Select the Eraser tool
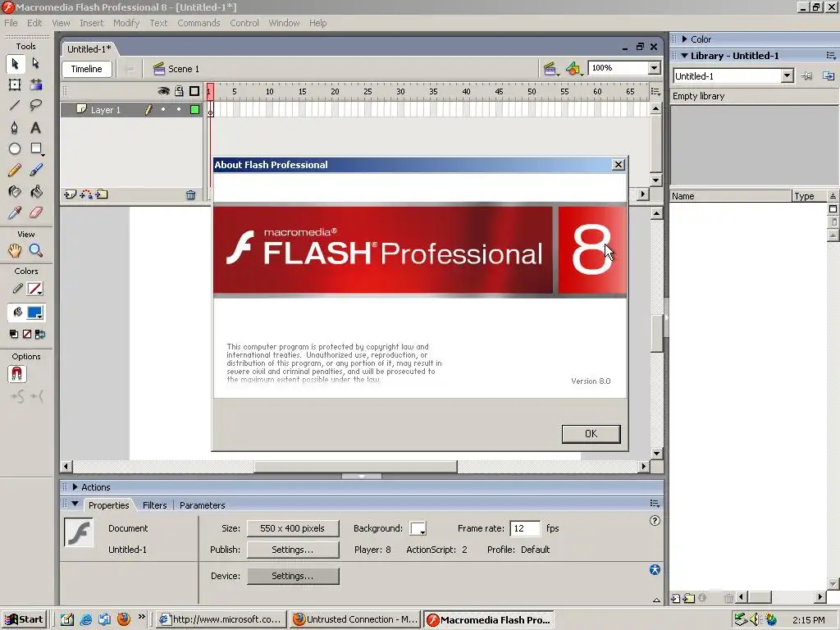The width and height of the screenshot is (840, 630). (36, 212)
